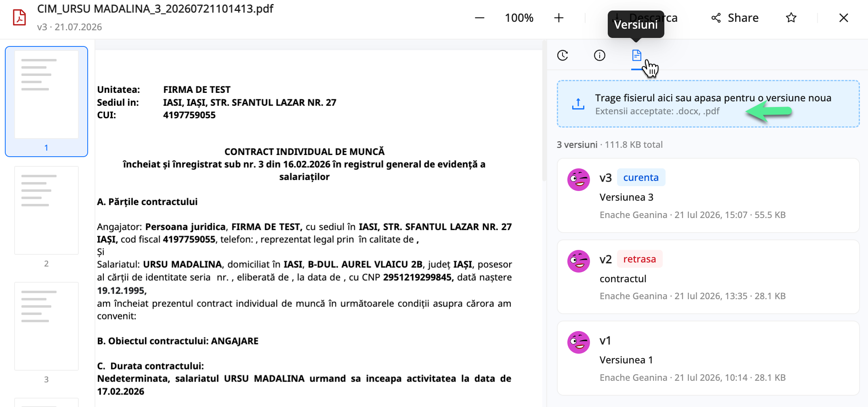Open the Share option

tap(735, 18)
